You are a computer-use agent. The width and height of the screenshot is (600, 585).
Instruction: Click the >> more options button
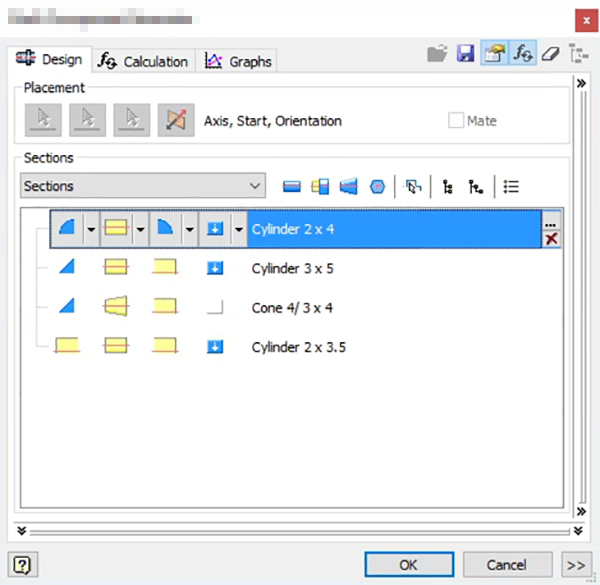point(576,564)
